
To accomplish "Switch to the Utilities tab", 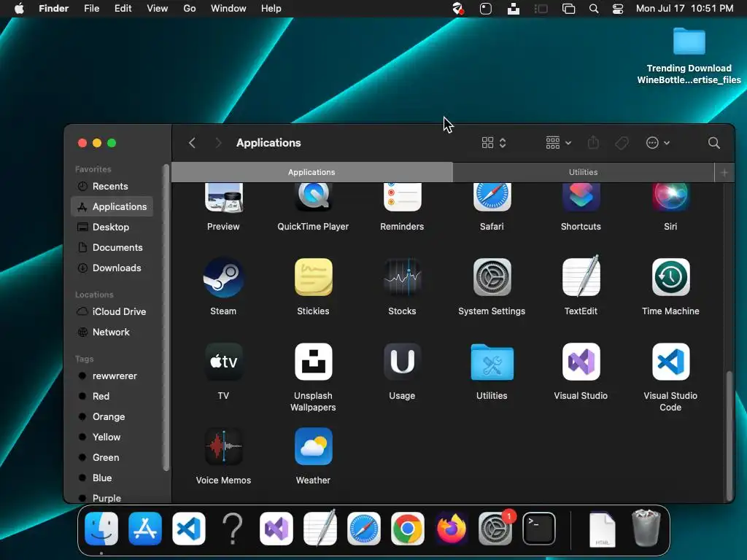I will click(x=583, y=172).
